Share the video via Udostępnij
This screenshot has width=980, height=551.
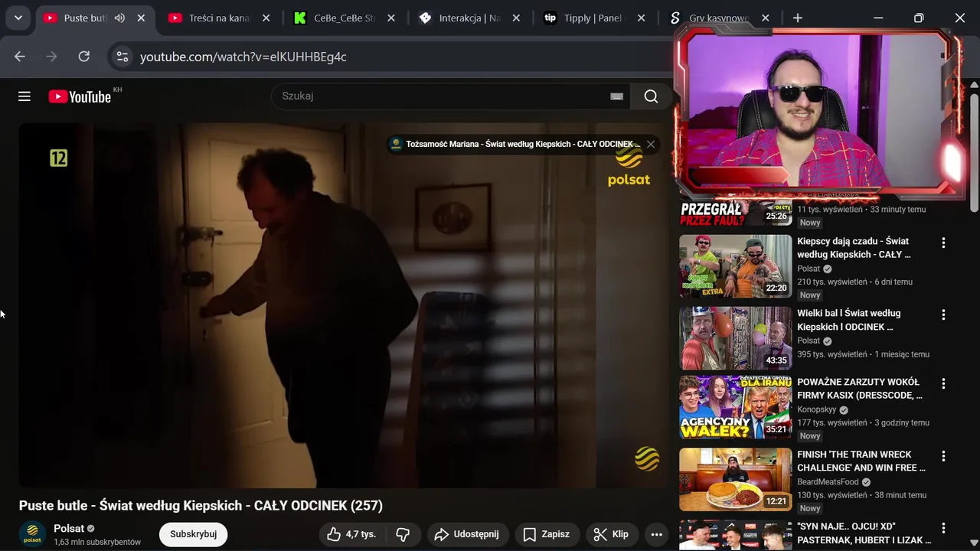(x=467, y=534)
